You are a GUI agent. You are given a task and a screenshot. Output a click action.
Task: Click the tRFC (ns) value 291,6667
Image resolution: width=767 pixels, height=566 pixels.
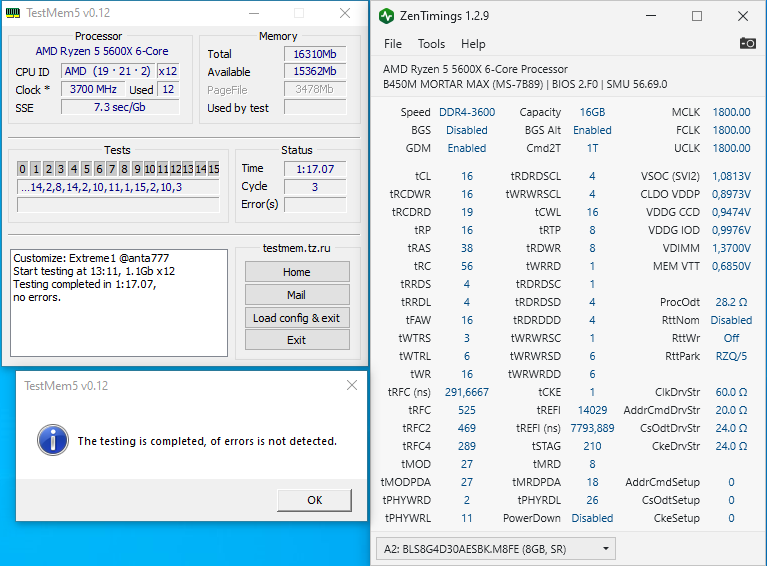[x=467, y=392]
